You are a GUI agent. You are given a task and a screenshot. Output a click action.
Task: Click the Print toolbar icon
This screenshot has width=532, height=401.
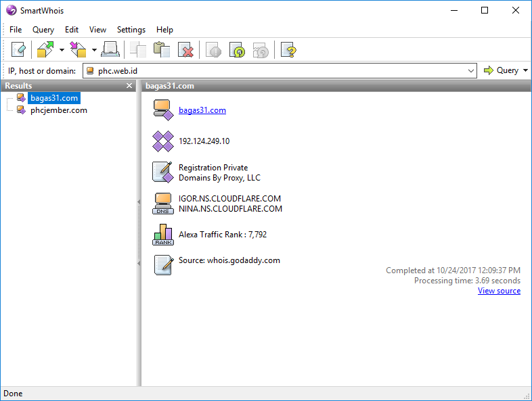(x=110, y=50)
